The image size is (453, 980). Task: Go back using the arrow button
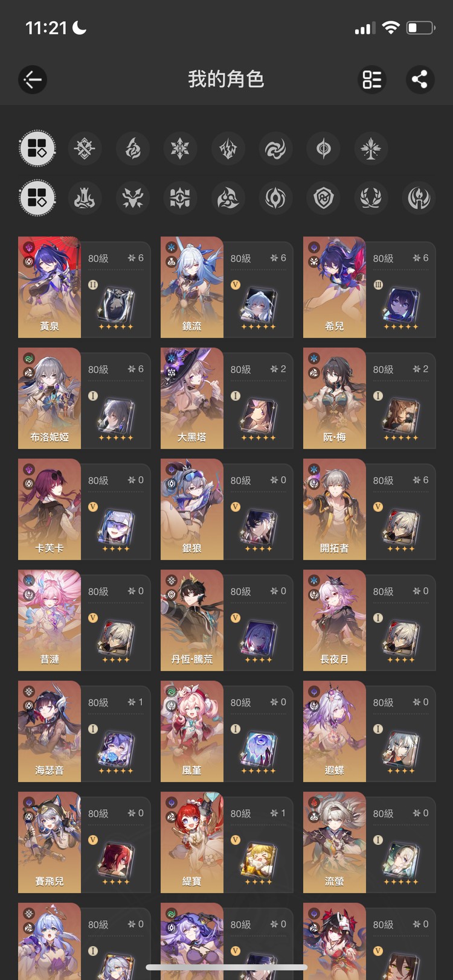pos(33,79)
